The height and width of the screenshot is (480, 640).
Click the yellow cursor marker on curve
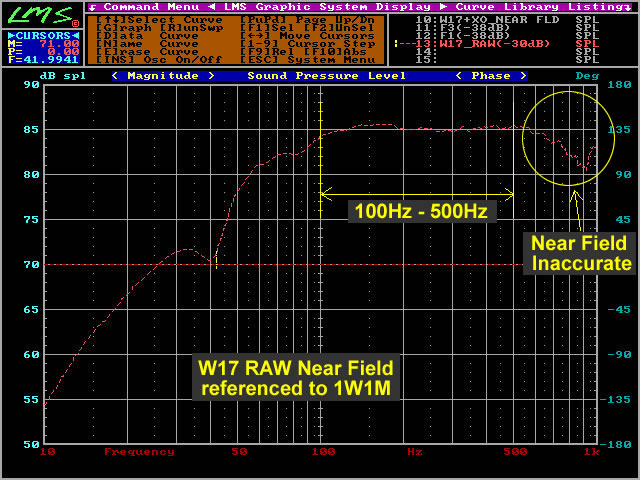(x=216, y=260)
